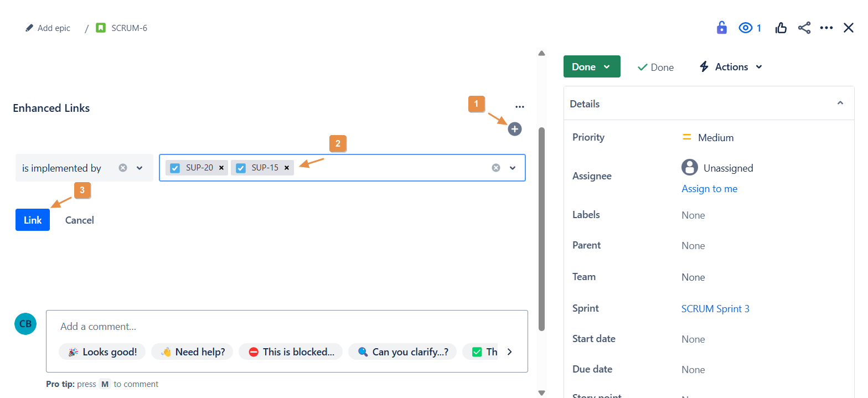Screen dimensions: 868x398
Task: Clear all selected issues in the field
Action: pos(496,168)
